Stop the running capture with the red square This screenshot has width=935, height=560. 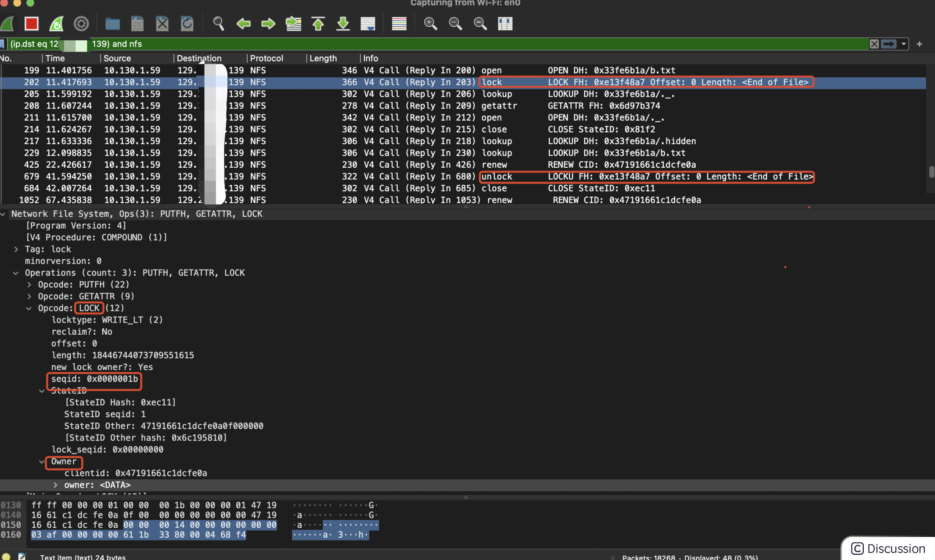pyautogui.click(x=31, y=24)
